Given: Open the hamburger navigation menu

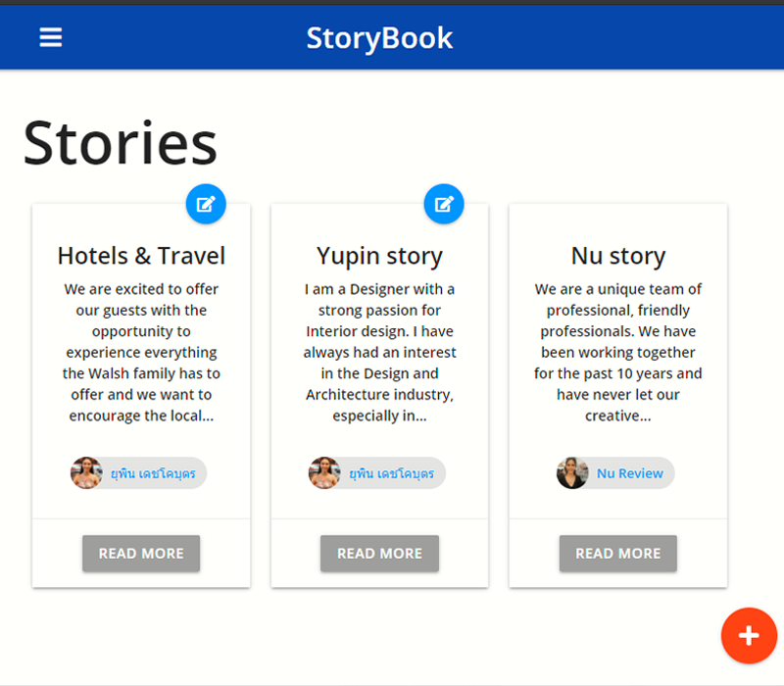Looking at the screenshot, I should point(50,37).
